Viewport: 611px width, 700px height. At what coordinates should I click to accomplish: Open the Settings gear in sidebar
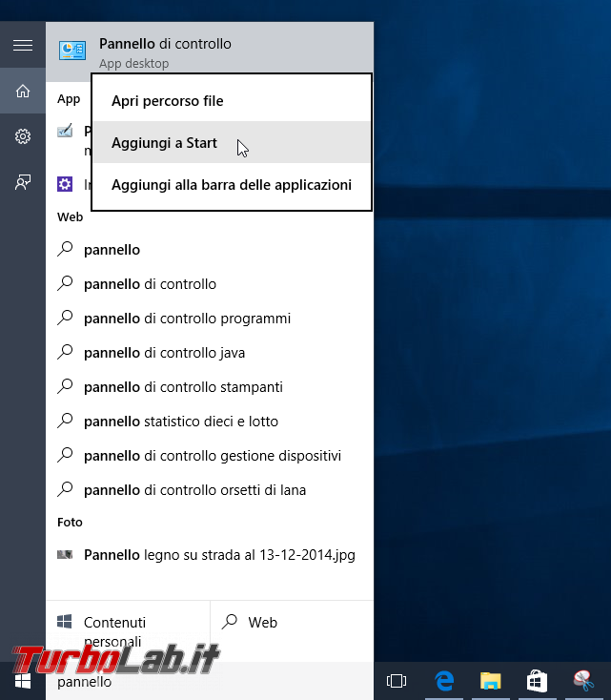(23, 136)
